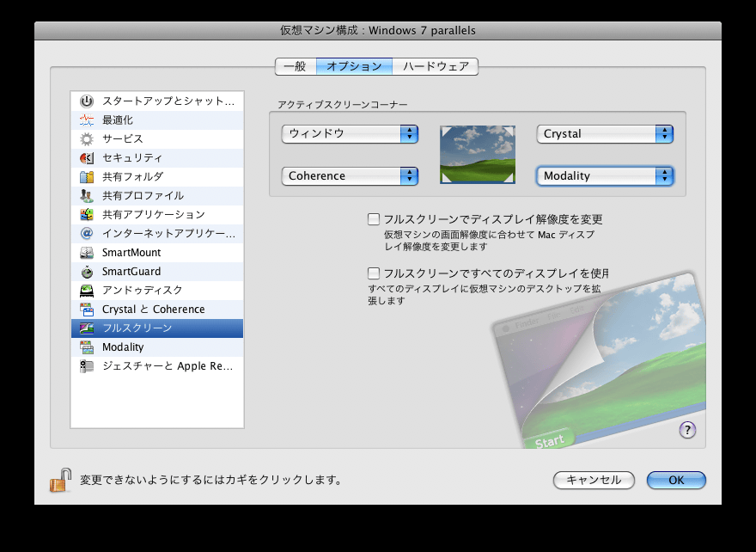Click the graph icon beside 最適化

pos(86,120)
